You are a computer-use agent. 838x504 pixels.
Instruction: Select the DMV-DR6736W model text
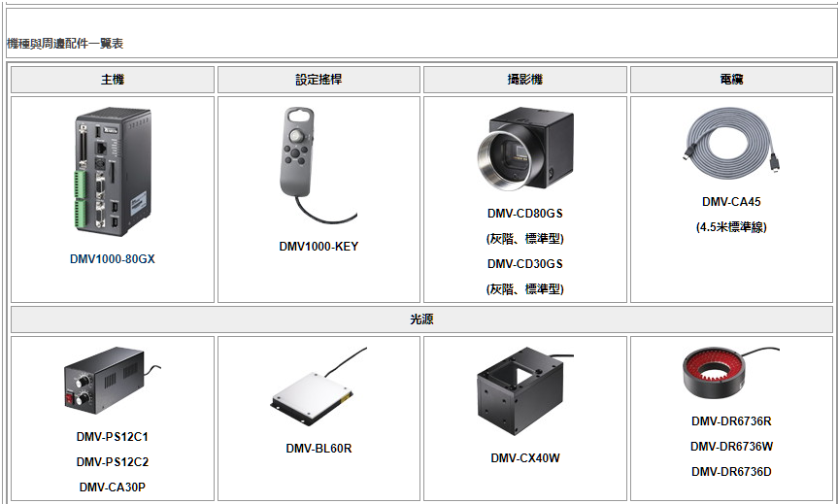(731, 447)
